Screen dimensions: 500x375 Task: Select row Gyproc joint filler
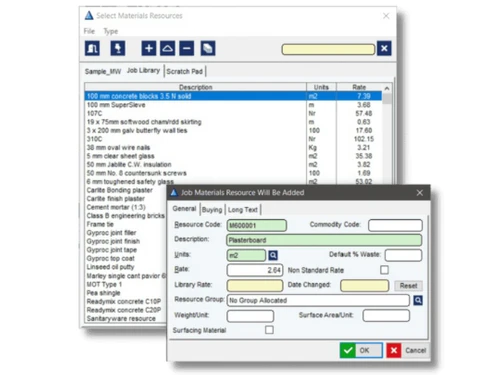pos(126,233)
